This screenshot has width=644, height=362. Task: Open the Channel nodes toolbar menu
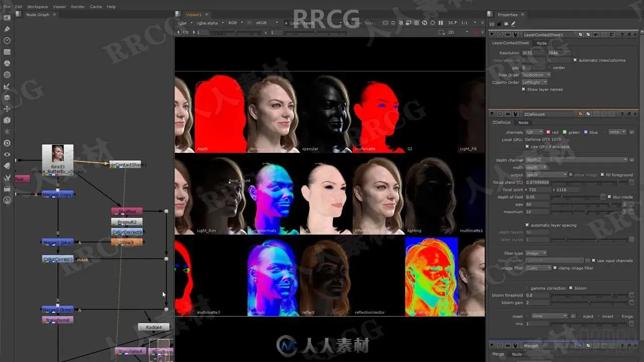pos(7,52)
